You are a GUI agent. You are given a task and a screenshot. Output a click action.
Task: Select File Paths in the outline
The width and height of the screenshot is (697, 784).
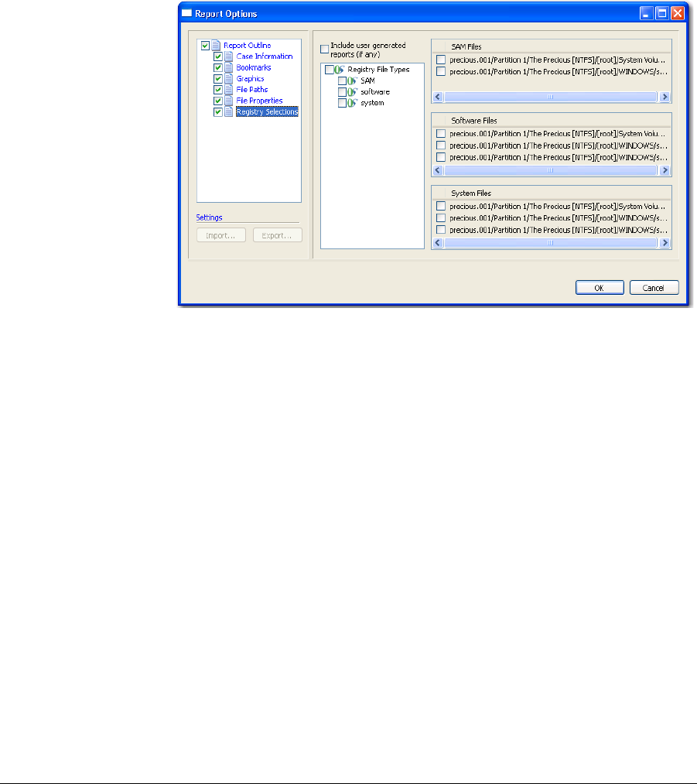point(252,90)
